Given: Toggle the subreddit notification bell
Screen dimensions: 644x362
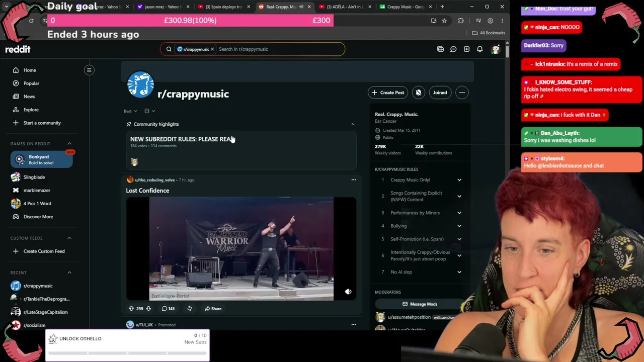Looking at the screenshot, I should pyautogui.click(x=419, y=93).
